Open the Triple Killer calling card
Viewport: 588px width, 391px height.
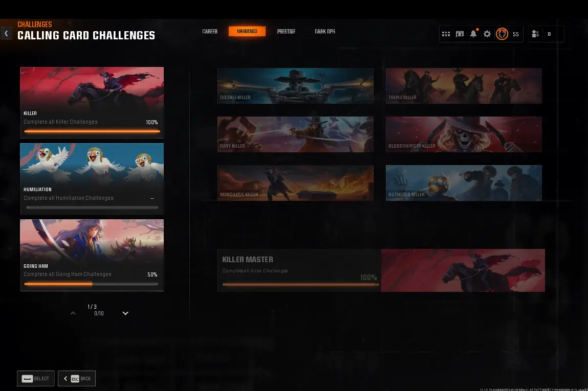click(464, 86)
